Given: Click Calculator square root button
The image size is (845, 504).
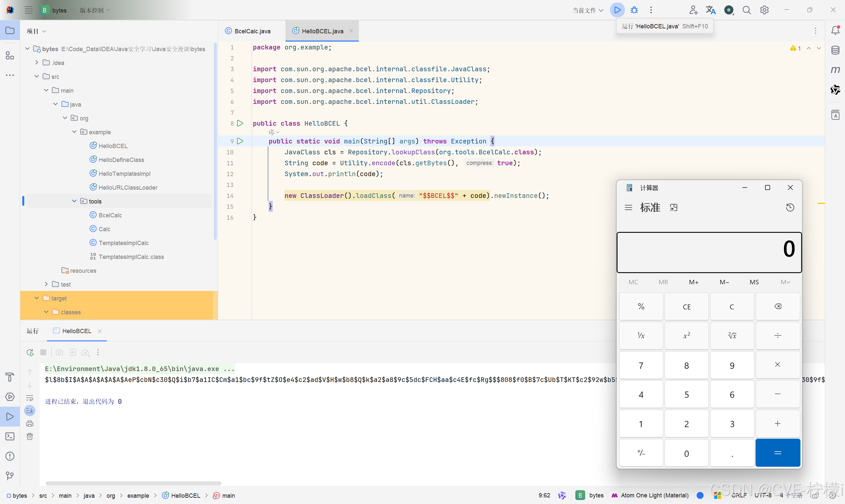Looking at the screenshot, I should [732, 335].
